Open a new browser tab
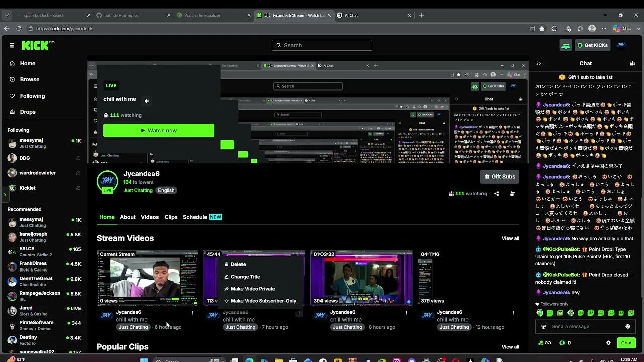 point(421,15)
